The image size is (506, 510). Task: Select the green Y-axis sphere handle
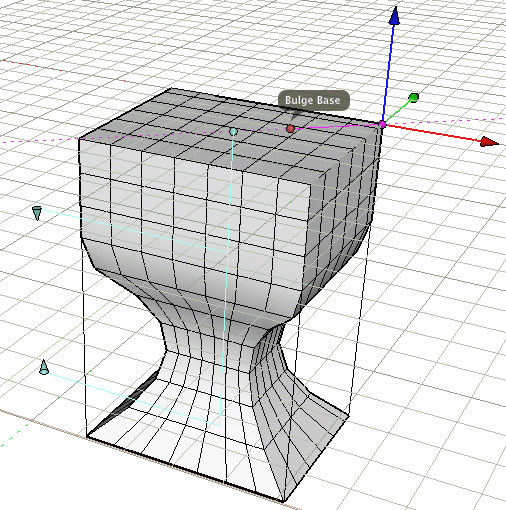[x=414, y=98]
